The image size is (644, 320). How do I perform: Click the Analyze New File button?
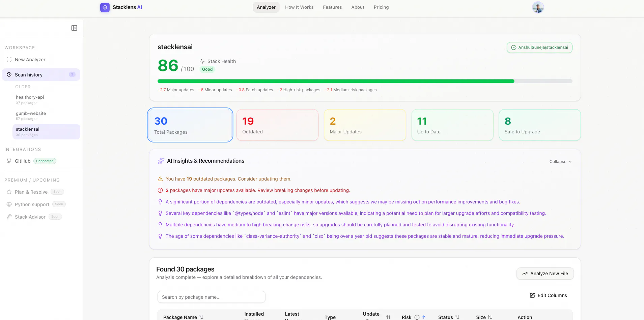[x=545, y=274]
